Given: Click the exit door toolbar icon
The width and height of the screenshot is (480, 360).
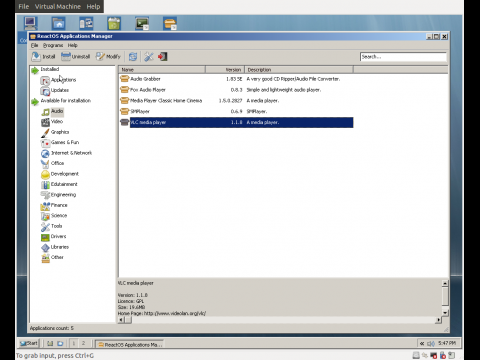Looking at the screenshot, I should [x=163, y=57].
